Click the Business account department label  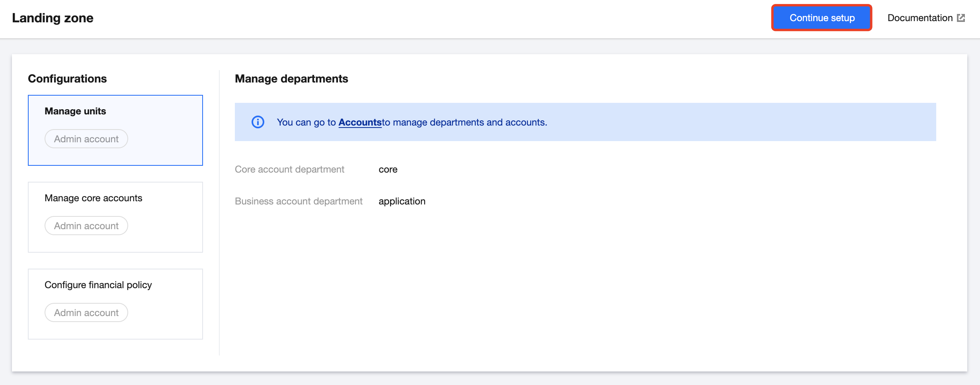(299, 201)
